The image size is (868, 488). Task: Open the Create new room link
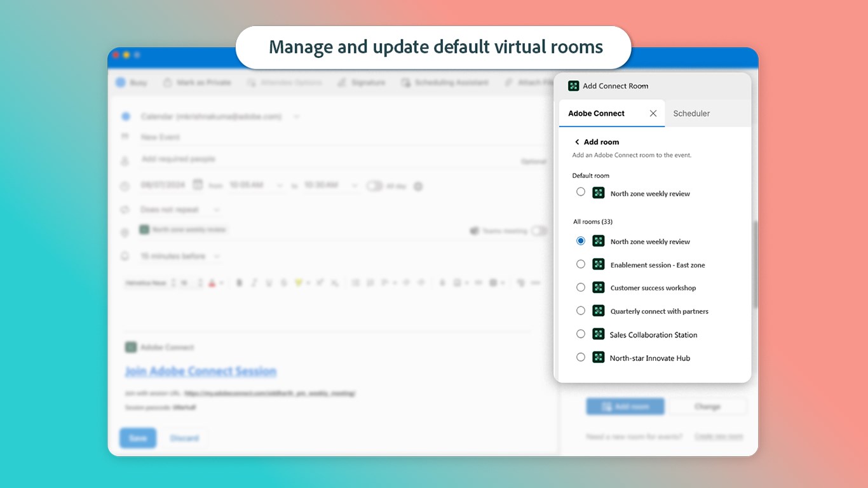pos(719,437)
